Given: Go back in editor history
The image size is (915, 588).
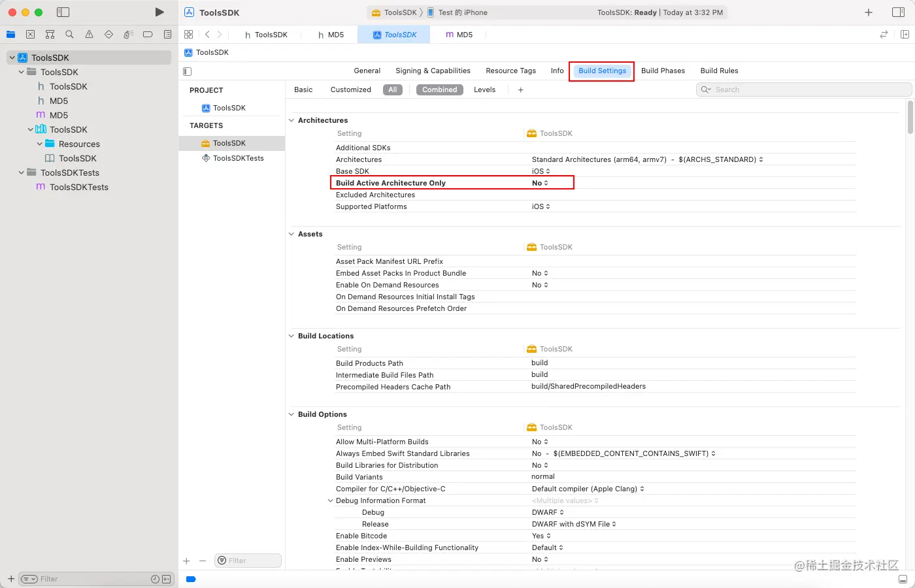Looking at the screenshot, I should click(x=207, y=35).
